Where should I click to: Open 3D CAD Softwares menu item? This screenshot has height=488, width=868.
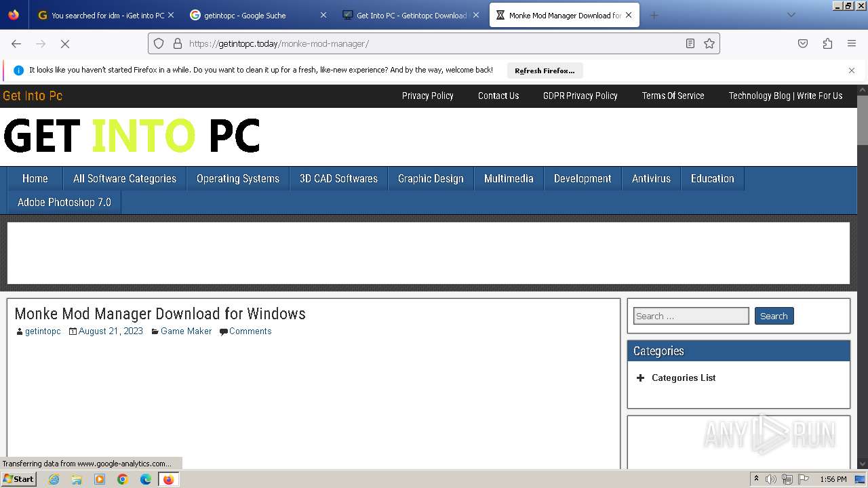[x=338, y=178]
